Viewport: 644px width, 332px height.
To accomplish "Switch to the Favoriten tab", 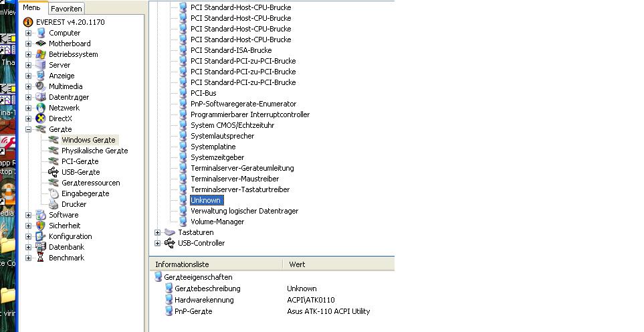I will tap(66, 9).
